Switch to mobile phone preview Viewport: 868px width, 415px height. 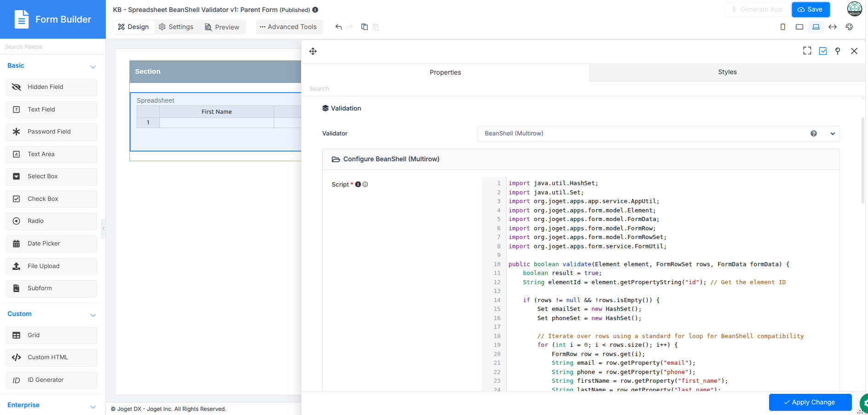tap(783, 27)
